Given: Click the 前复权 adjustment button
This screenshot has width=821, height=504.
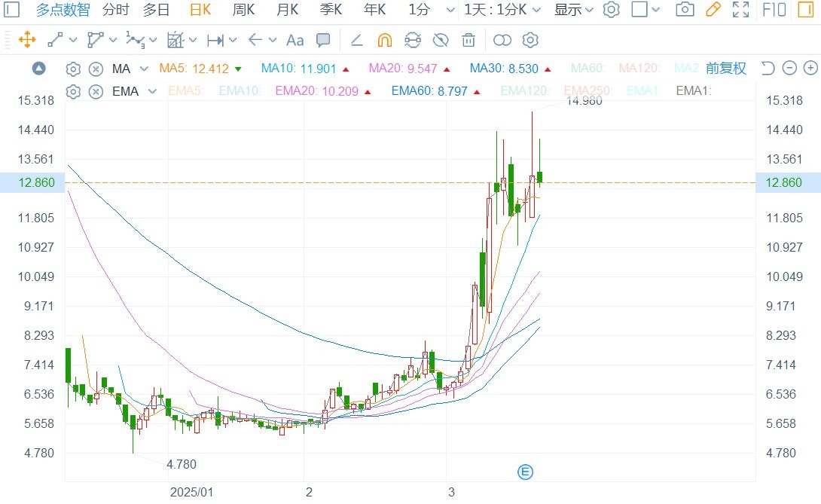Looking at the screenshot, I should 725,69.
